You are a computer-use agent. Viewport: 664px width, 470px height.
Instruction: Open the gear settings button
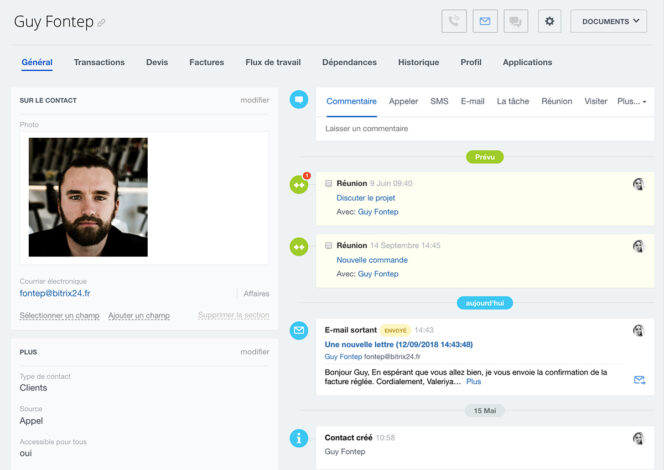pyautogui.click(x=549, y=21)
